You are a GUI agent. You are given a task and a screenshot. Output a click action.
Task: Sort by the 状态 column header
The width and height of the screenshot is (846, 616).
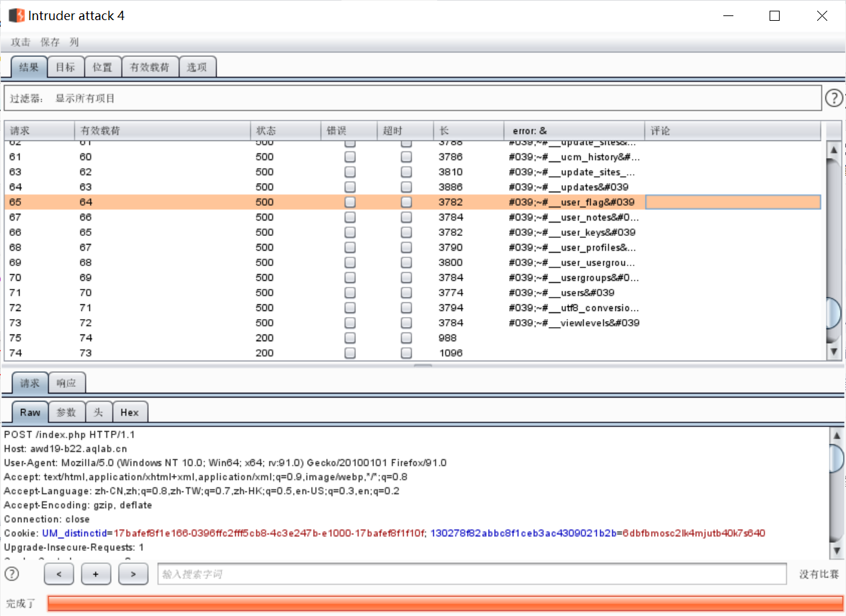(x=286, y=131)
